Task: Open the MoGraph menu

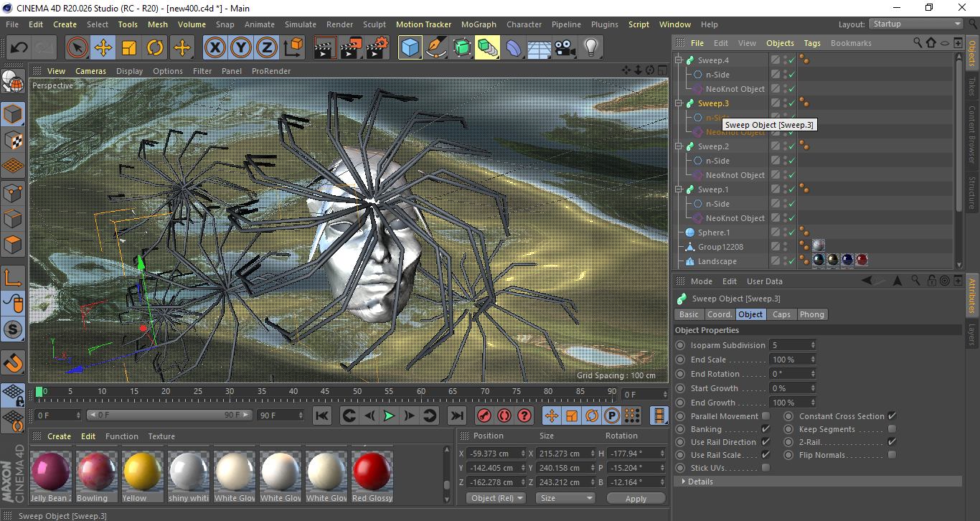Action: [x=479, y=24]
